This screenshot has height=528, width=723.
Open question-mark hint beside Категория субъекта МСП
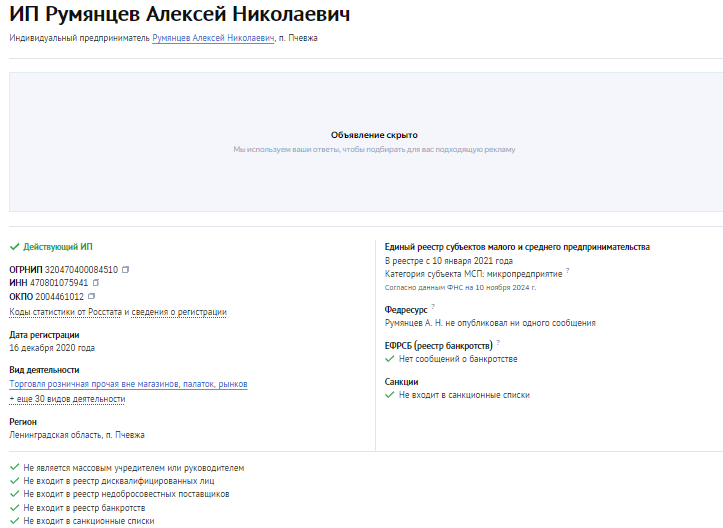click(568, 271)
